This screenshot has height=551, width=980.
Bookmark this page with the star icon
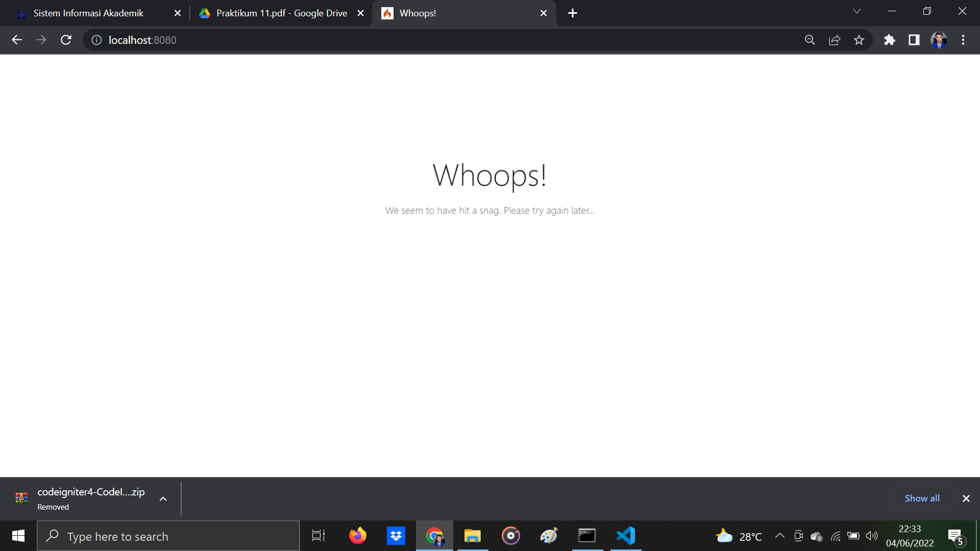[859, 40]
